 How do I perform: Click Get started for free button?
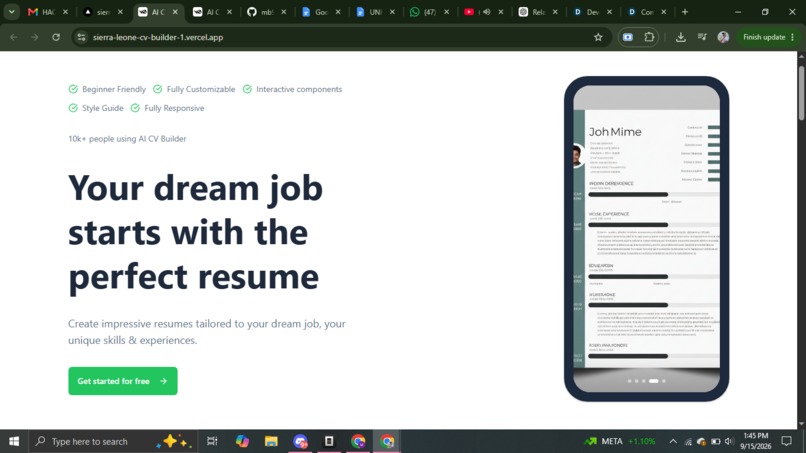123,381
